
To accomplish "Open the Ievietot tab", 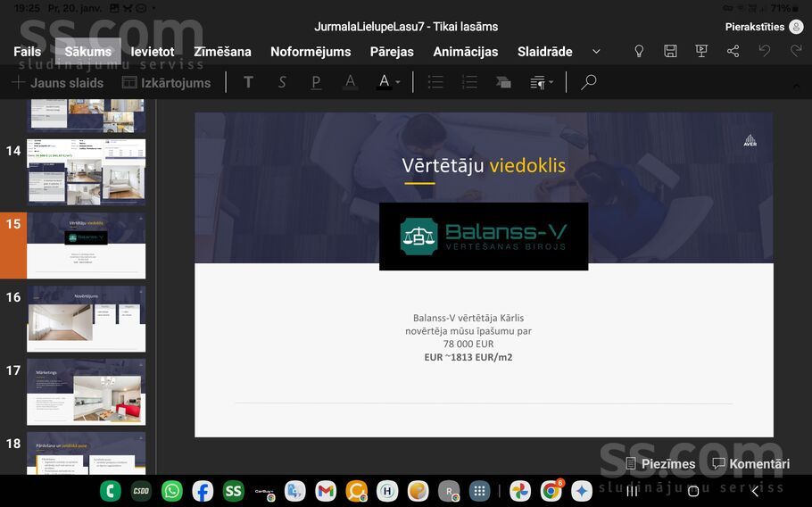I will (x=153, y=52).
